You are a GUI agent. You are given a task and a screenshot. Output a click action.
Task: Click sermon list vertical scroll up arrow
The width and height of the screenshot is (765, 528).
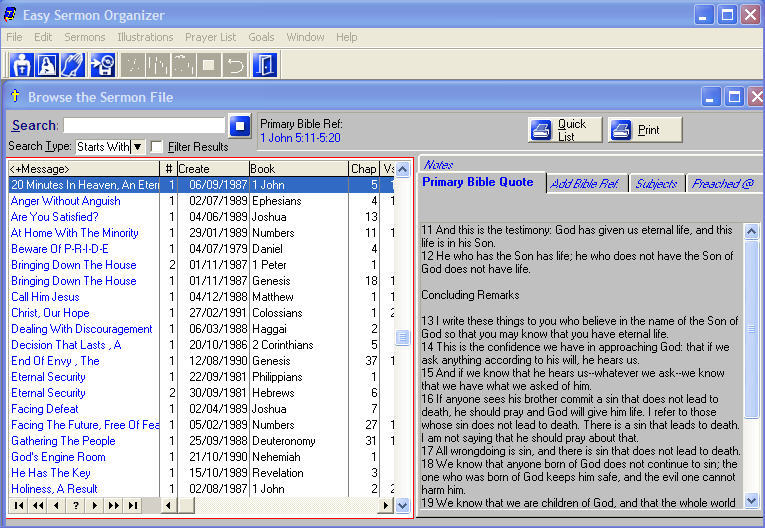(403, 169)
